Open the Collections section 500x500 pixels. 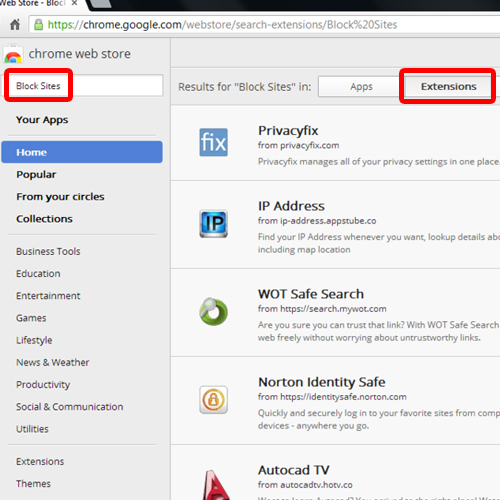(x=44, y=219)
